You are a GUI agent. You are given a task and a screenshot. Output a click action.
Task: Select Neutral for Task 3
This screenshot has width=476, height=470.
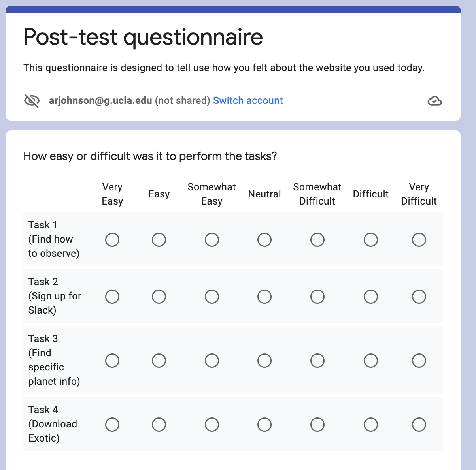264,361
